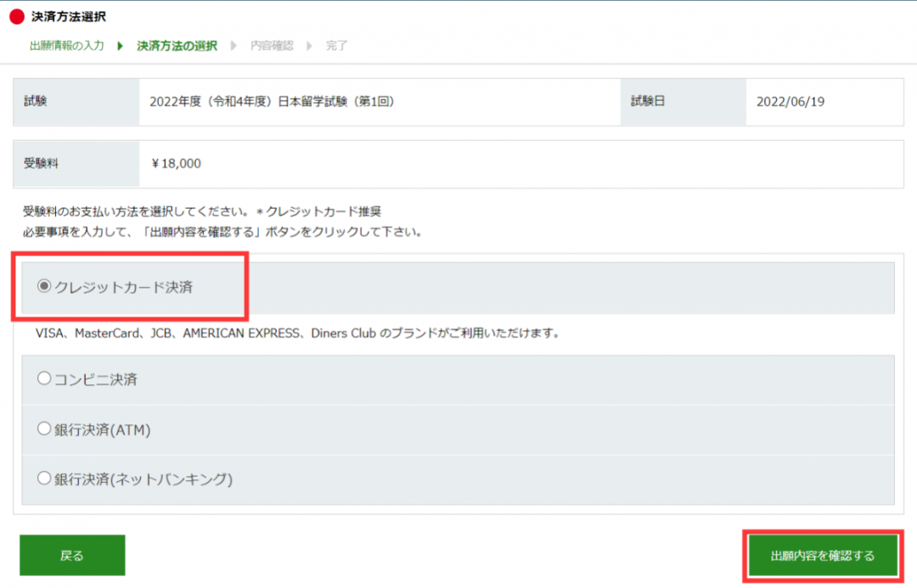
Task: Click the red circle beside 決済方法選択
Action: pos(17,16)
